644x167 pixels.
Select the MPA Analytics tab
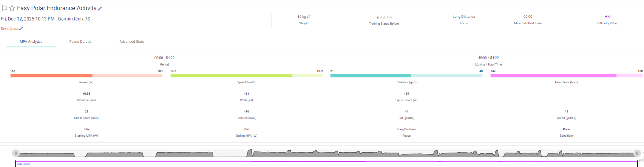point(31,42)
